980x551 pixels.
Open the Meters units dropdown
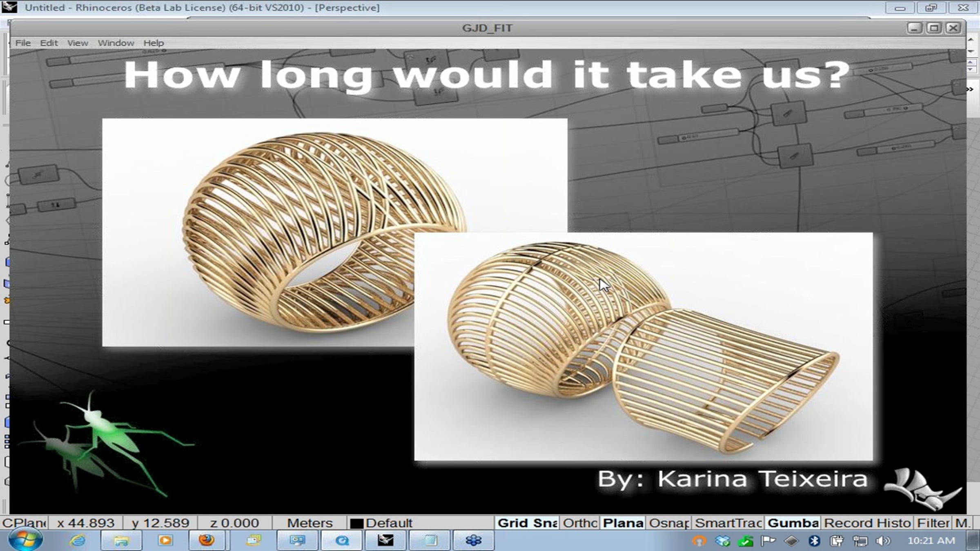[x=310, y=523]
